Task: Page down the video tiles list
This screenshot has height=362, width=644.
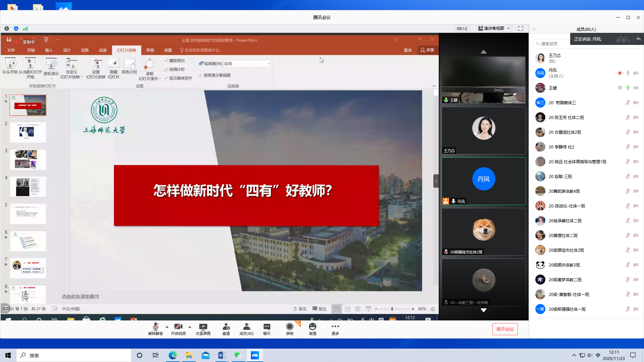Action: coord(483,310)
